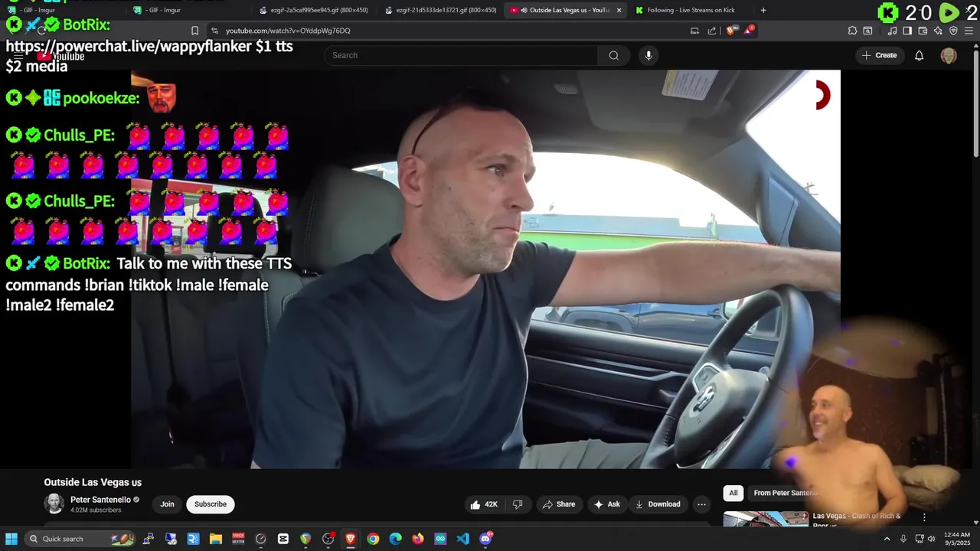
Task: Open the Brave Wallet icon
Action: (x=923, y=31)
